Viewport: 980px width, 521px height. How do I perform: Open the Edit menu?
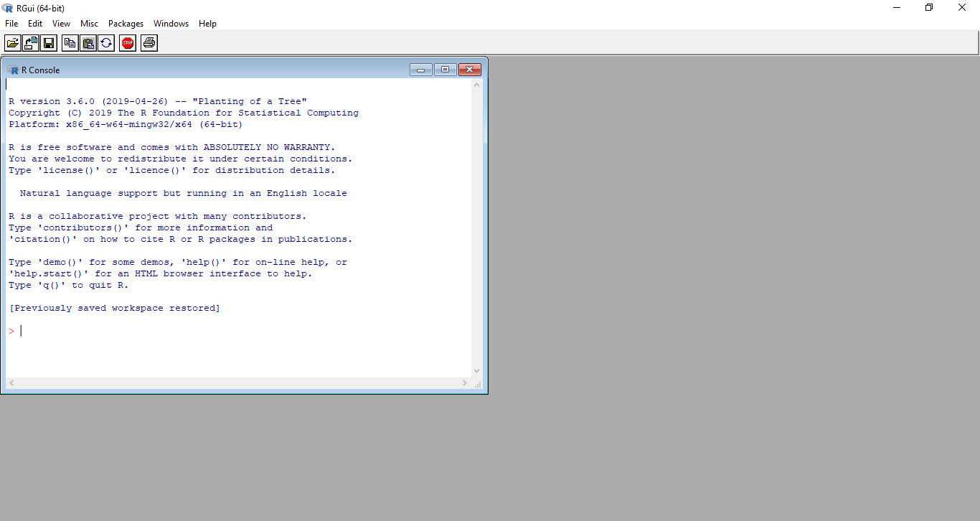click(x=35, y=24)
